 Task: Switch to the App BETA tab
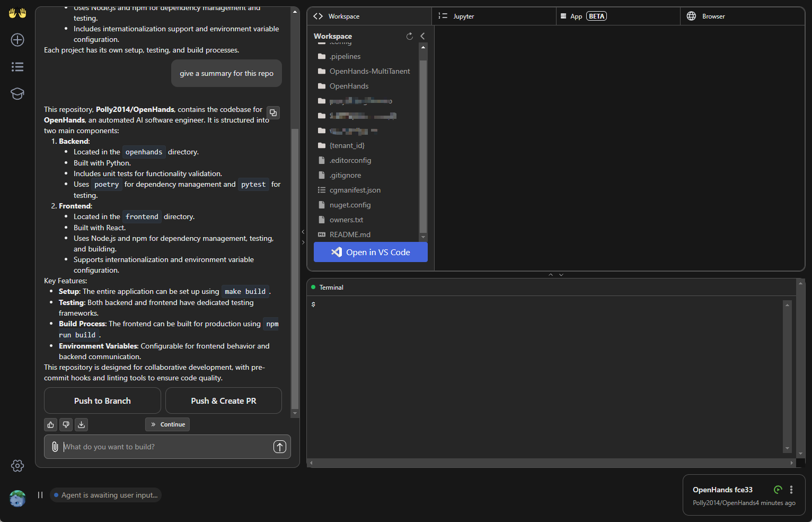coord(619,16)
